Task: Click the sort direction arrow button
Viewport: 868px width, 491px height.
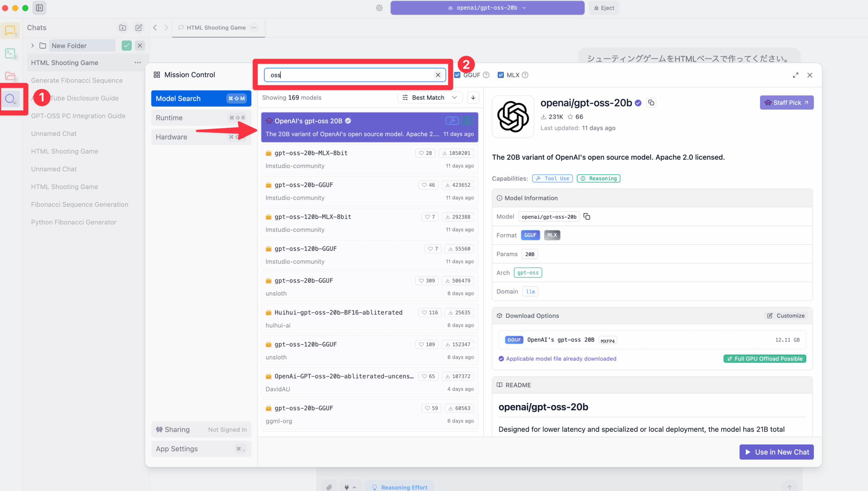Action: pos(473,98)
